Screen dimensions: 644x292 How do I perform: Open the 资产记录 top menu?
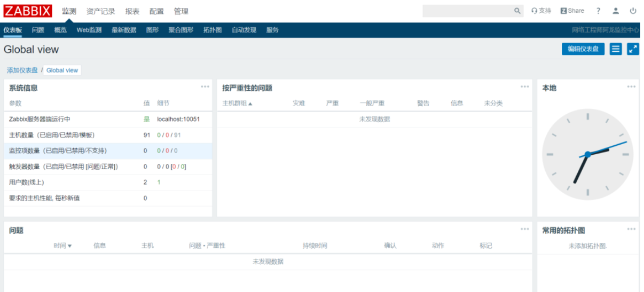100,11
